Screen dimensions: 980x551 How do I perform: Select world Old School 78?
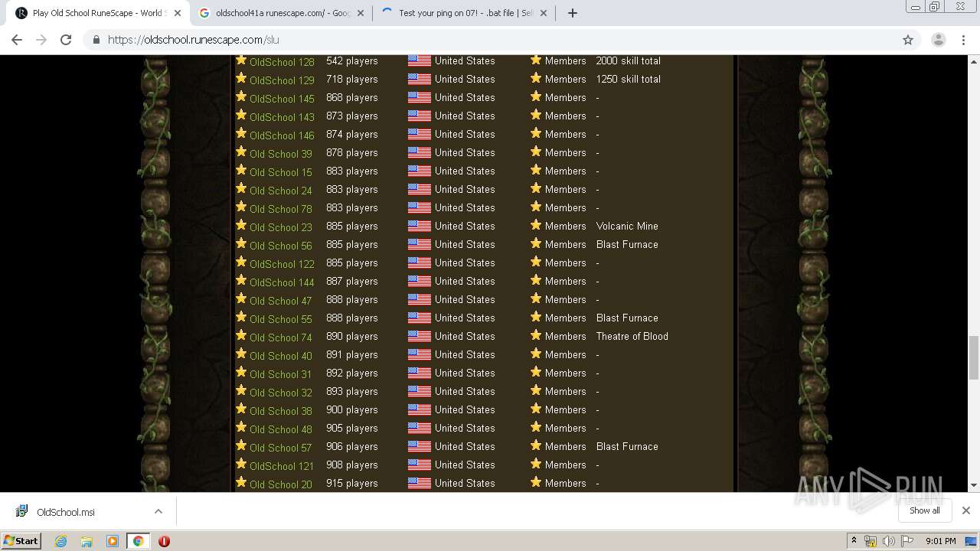281,208
